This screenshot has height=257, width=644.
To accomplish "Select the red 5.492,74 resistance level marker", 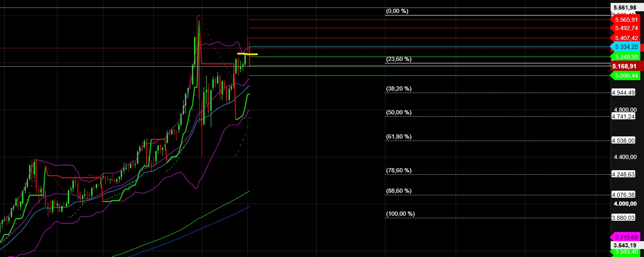I will tap(626, 28).
